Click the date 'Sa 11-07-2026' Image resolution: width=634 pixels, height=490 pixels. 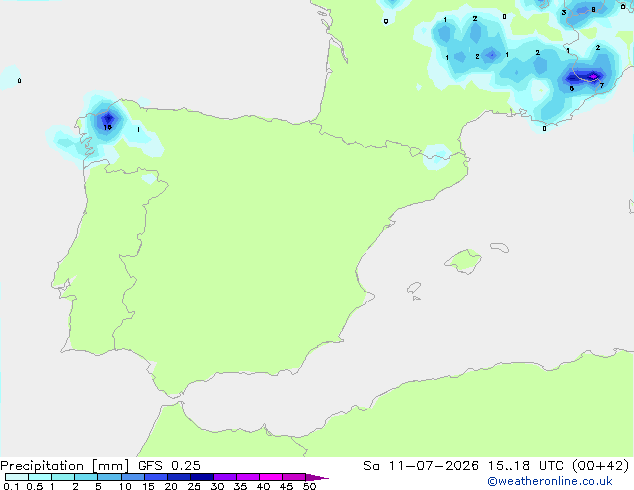pos(421,466)
